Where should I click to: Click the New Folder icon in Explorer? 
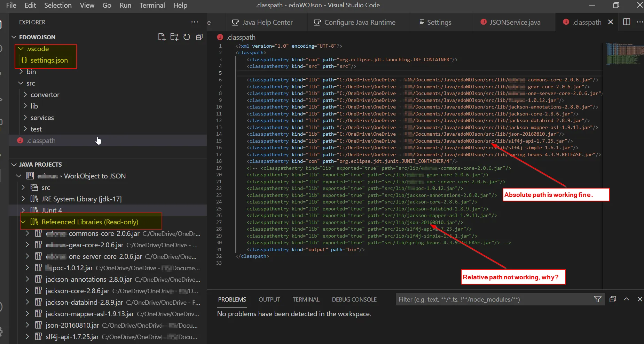point(174,37)
